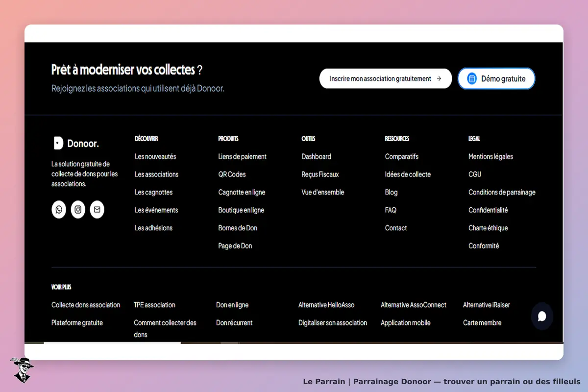588x392 pixels.
Task: Open 'Mentions légales' link
Action: pyautogui.click(x=491, y=157)
